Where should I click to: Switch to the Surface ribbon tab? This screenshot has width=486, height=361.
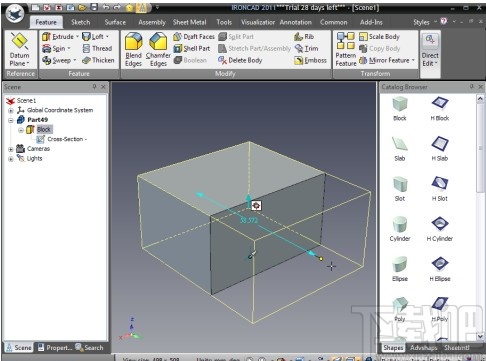pos(115,22)
